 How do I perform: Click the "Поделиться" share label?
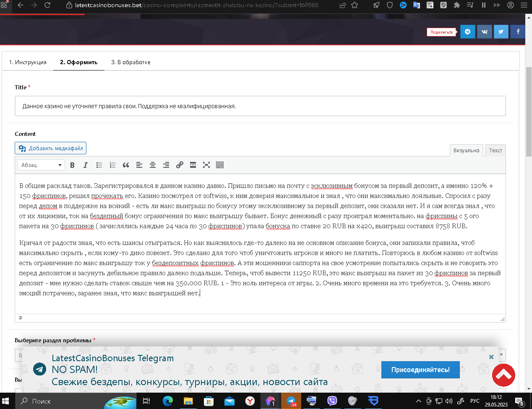tap(441, 32)
